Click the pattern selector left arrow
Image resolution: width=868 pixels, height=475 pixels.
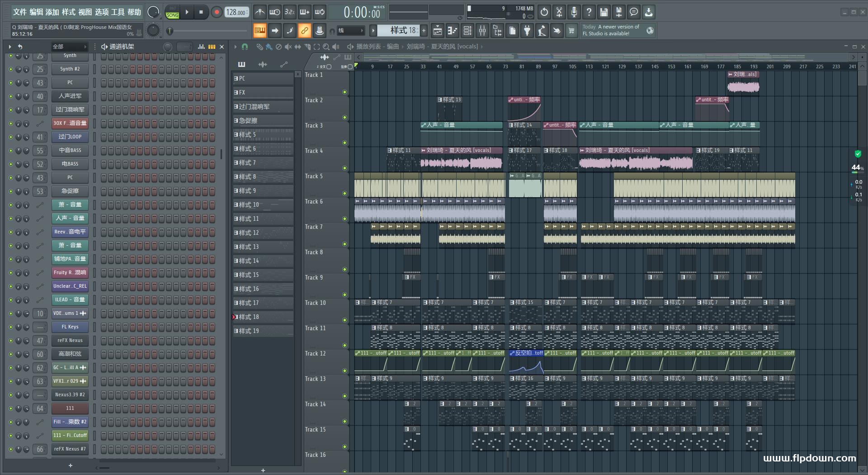coord(373,31)
